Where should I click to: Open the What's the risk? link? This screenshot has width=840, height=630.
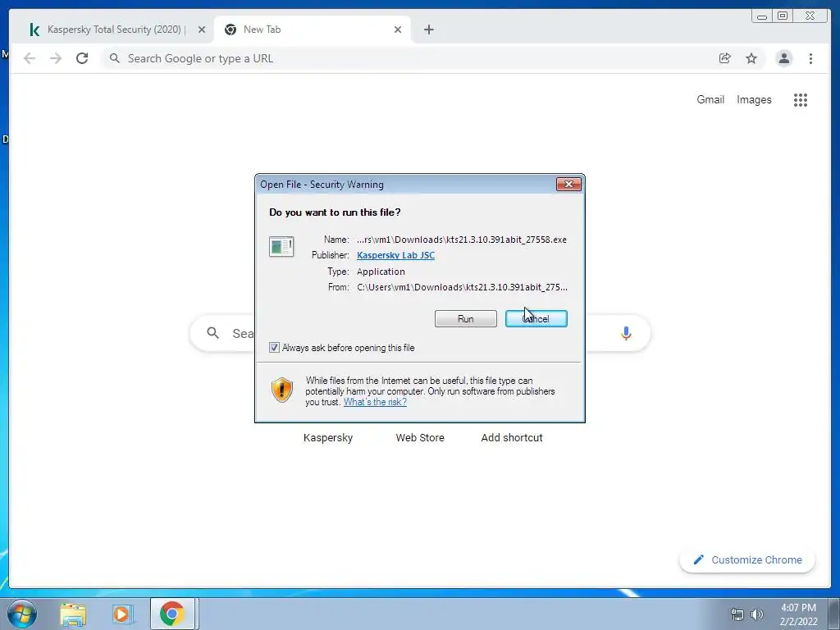375,402
